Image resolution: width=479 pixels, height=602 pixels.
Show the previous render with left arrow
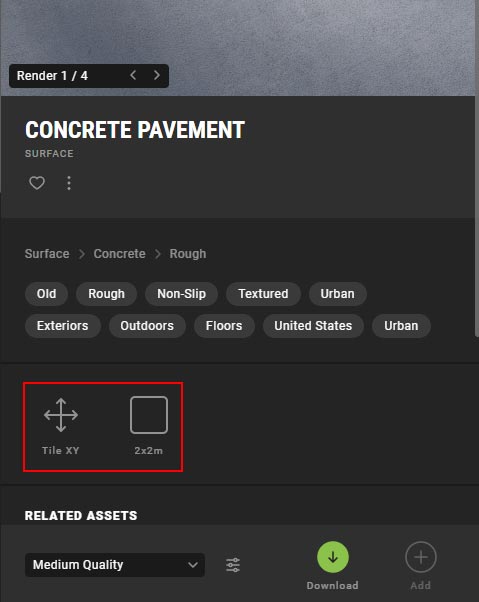tap(133, 75)
